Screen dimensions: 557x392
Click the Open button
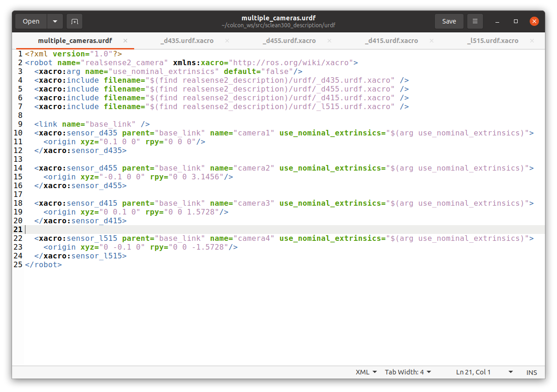coord(31,21)
